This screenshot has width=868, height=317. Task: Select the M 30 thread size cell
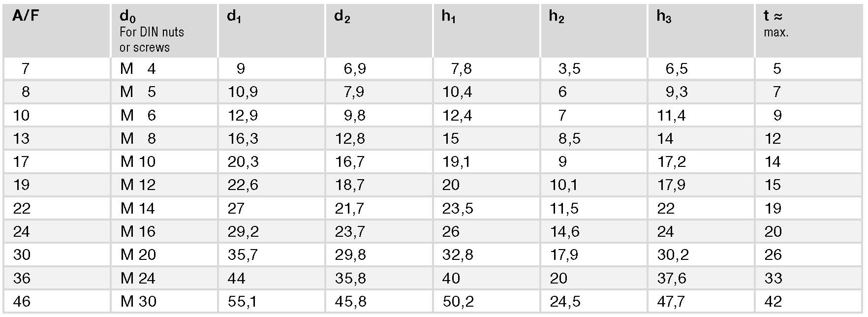coord(138,301)
